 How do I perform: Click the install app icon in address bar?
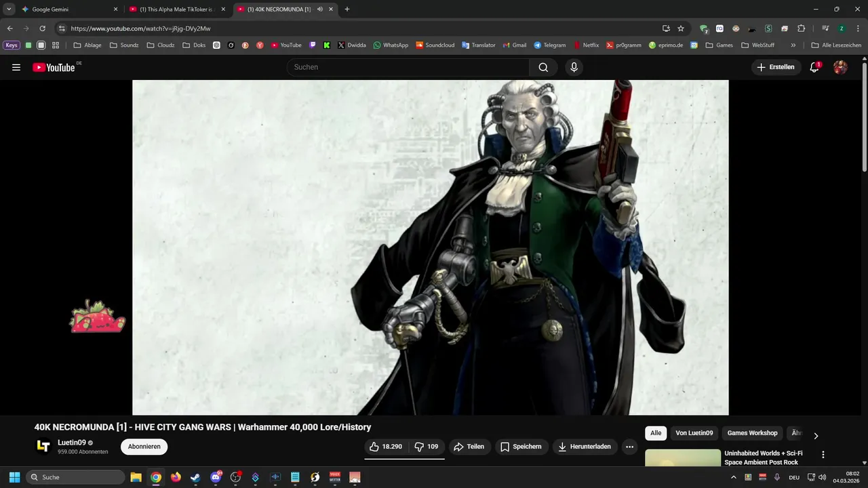[666, 28]
